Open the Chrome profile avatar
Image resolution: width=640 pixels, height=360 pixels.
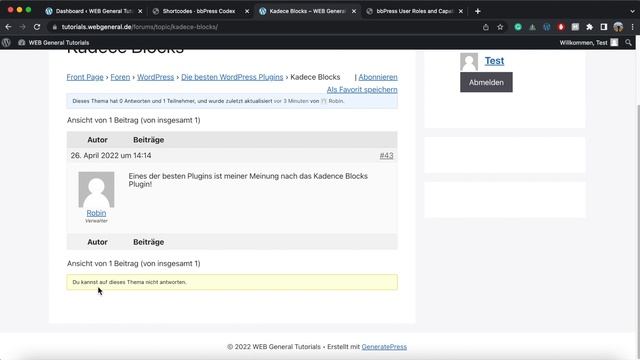tap(618, 27)
